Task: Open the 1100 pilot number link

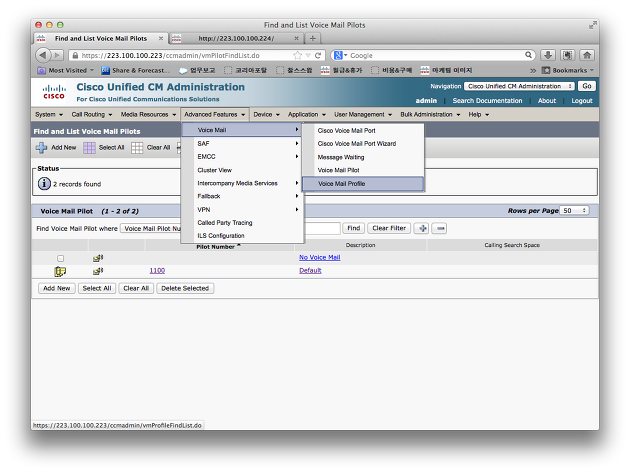Action: click(x=157, y=270)
